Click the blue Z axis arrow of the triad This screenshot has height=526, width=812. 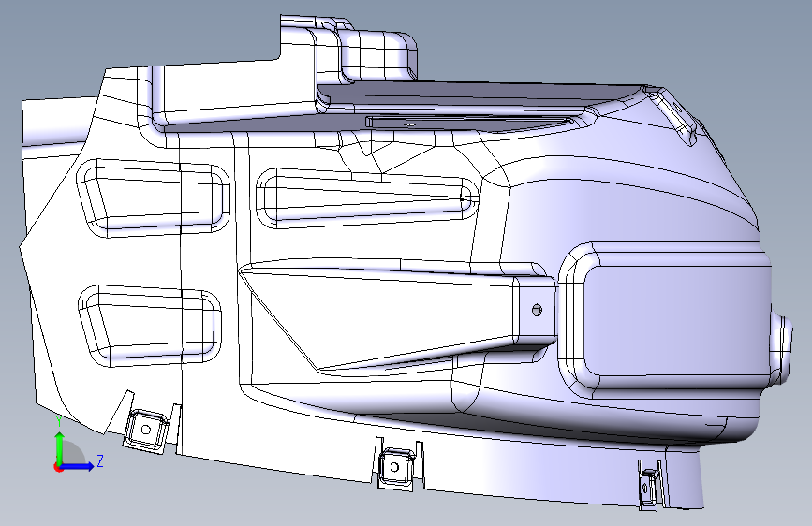pos(79,466)
